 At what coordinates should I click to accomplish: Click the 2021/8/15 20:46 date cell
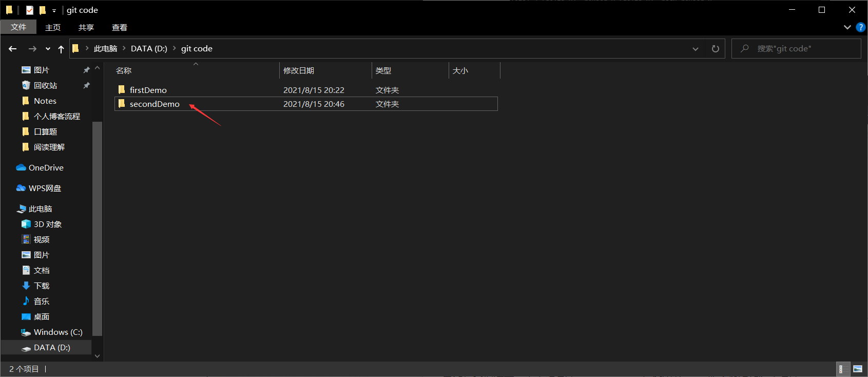(x=314, y=104)
